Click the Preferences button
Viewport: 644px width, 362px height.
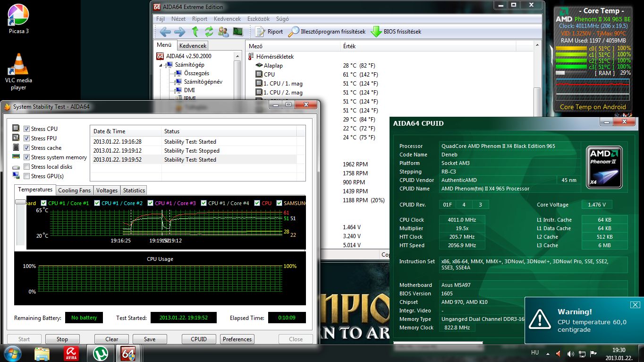click(x=237, y=339)
